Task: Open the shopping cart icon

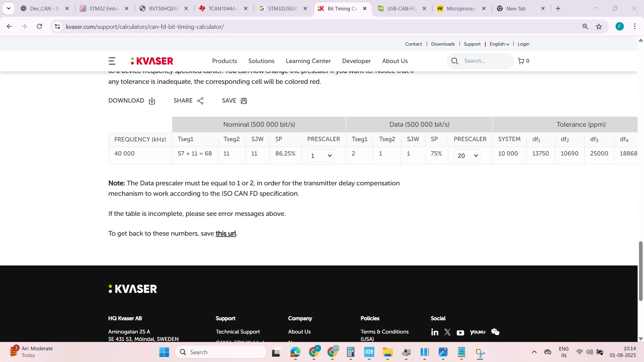Action: [x=521, y=61]
